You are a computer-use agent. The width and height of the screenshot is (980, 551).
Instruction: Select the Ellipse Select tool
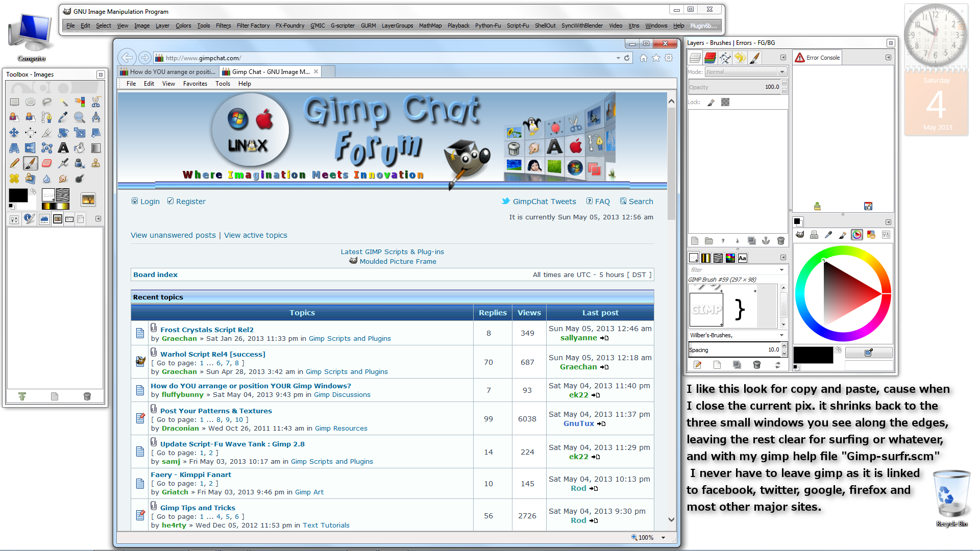tap(31, 102)
